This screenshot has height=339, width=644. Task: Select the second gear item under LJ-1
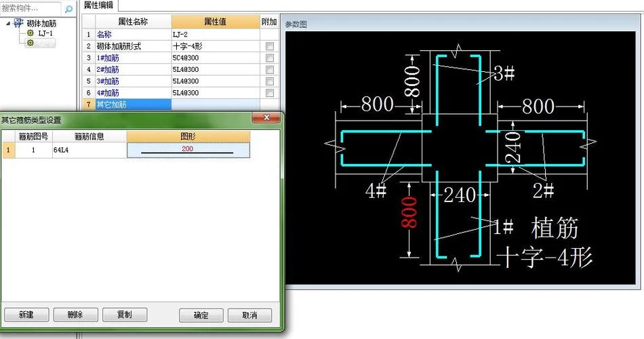pos(31,42)
